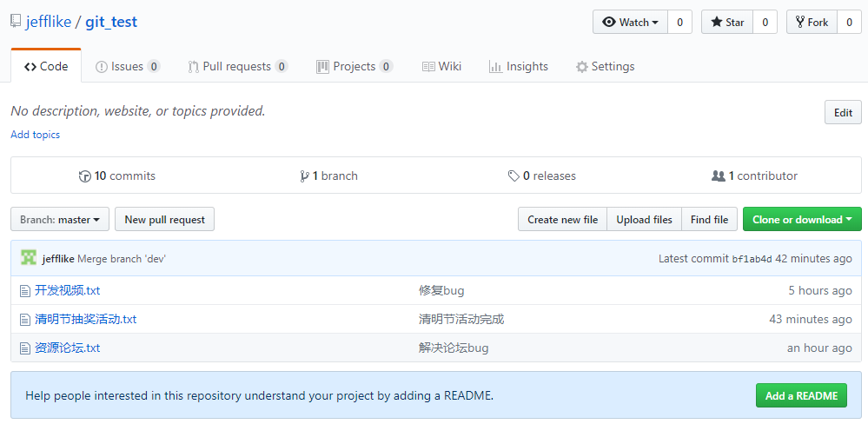Open the Settings tab
This screenshot has width=868, height=424.
pos(605,66)
